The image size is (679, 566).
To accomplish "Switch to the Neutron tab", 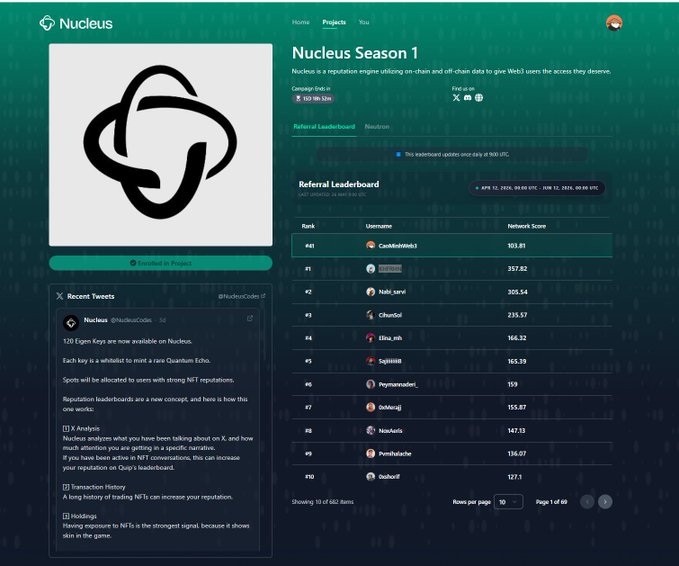I will pos(377,127).
